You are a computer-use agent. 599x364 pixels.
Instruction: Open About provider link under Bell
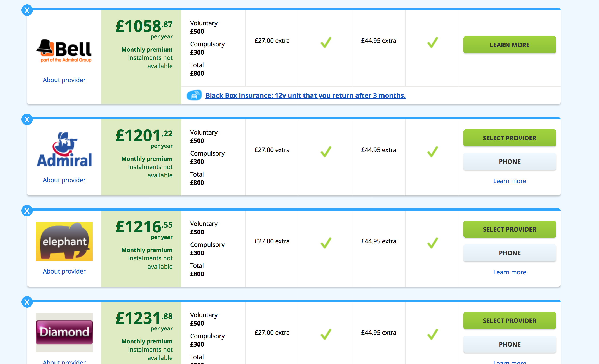click(64, 80)
